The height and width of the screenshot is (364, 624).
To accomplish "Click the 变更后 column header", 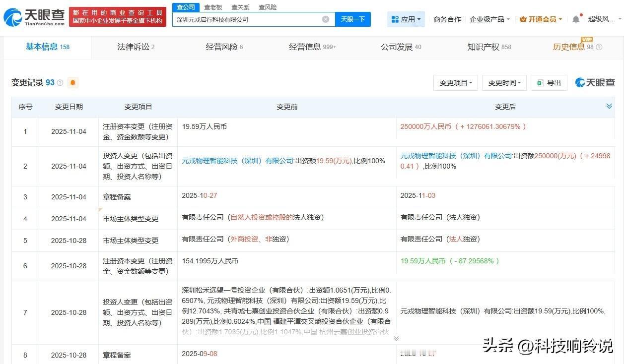I will [x=505, y=107].
